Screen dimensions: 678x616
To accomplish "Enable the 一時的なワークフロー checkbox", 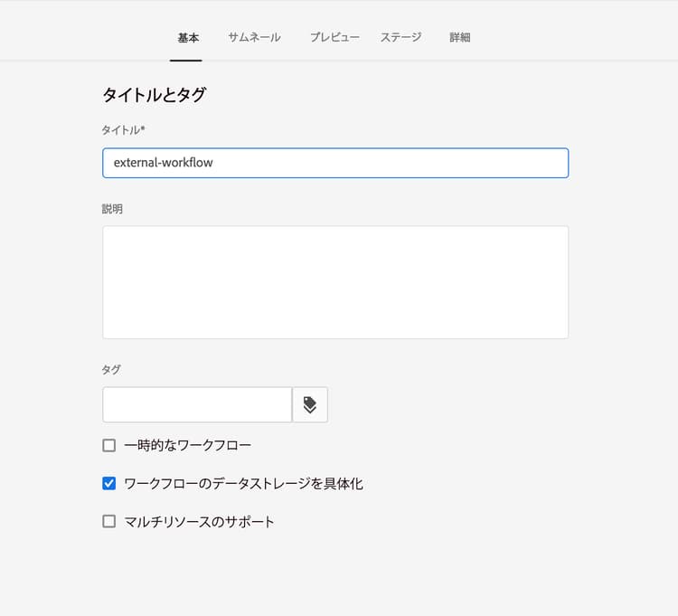I will 109,445.
